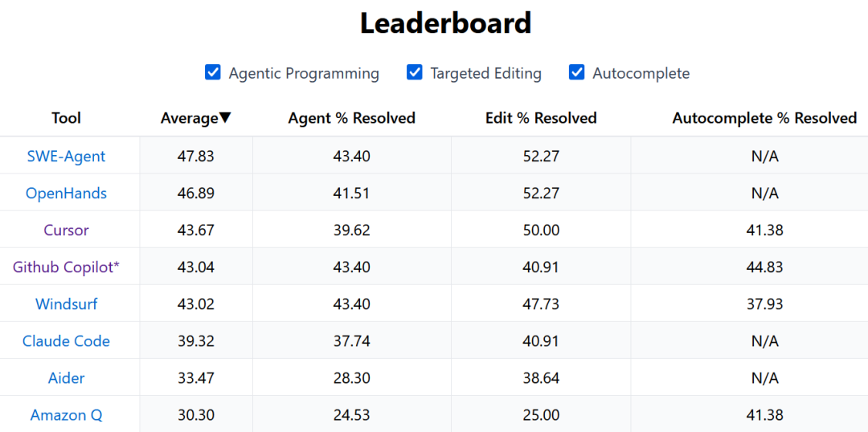
Task: Follow the Windsurf link
Action: [66, 304]
